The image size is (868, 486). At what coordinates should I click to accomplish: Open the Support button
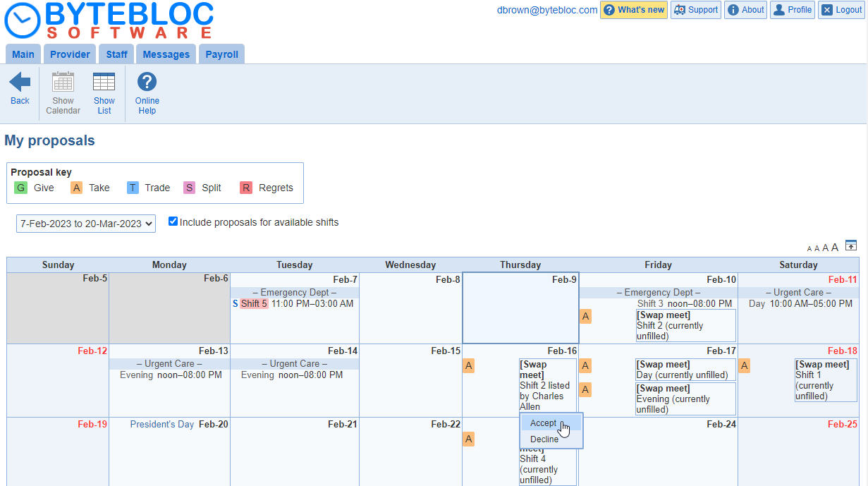click(x=696, y=10)
